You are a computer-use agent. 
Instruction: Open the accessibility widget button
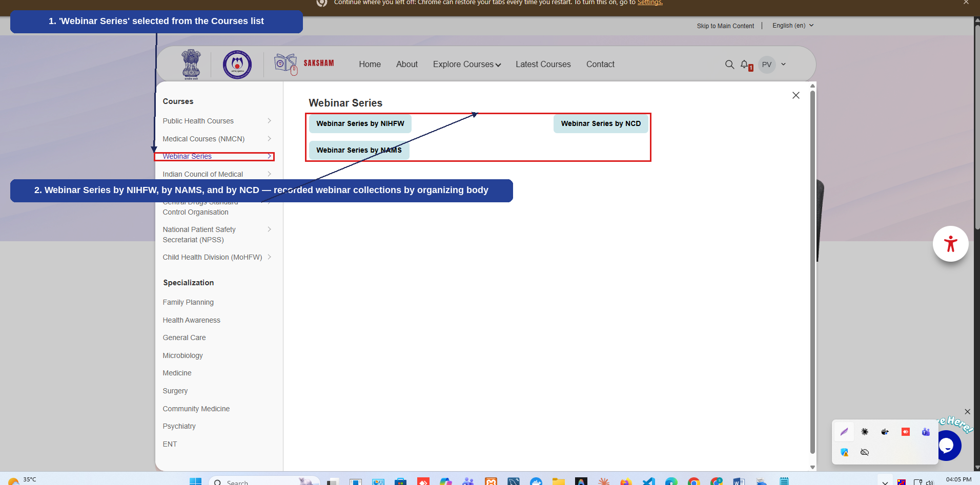pos(950,244)
